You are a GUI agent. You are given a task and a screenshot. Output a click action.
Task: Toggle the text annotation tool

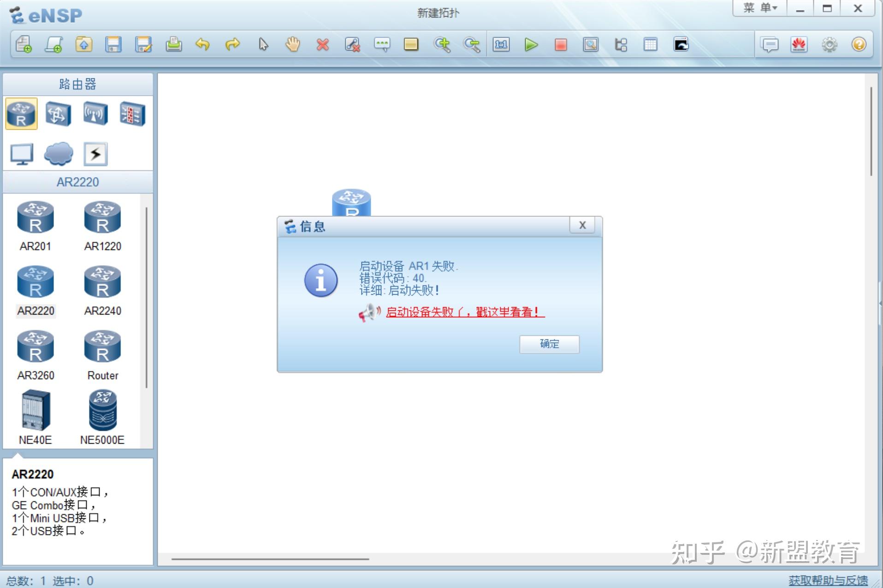tap(382, 45)
